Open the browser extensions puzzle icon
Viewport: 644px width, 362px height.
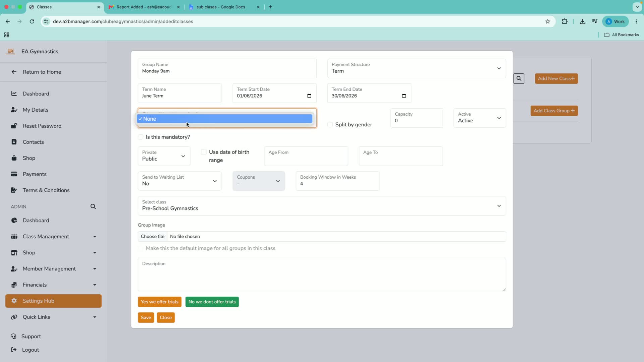tap(565, 21)
